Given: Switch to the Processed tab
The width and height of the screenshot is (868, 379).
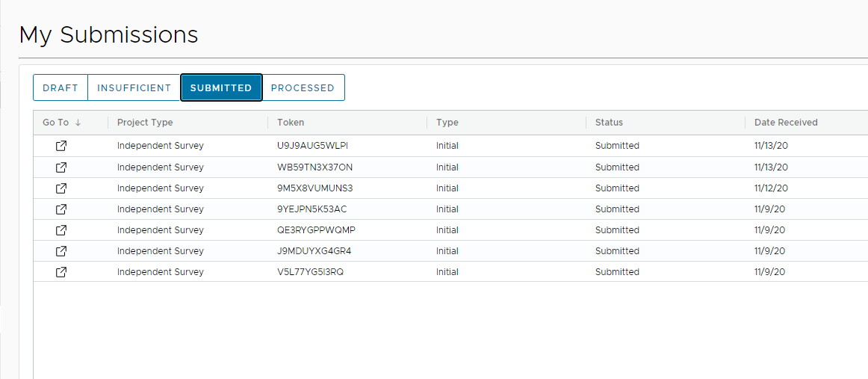Looking at the screenshot, I should 303,87.
